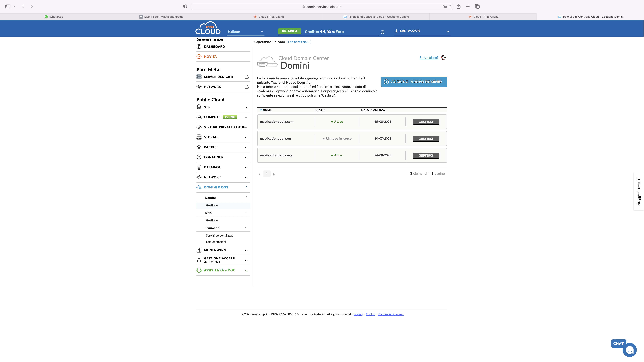Image resolution: width=644 pixels, height=362 pixels.
Task: Click the masticationpedia.eu domain name
Action: (275, 138)
